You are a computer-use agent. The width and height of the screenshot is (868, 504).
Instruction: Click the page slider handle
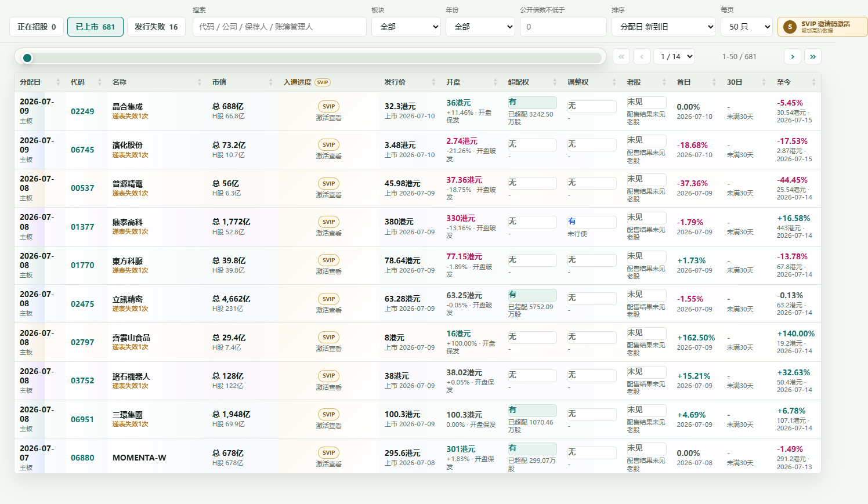pos(27,57)
